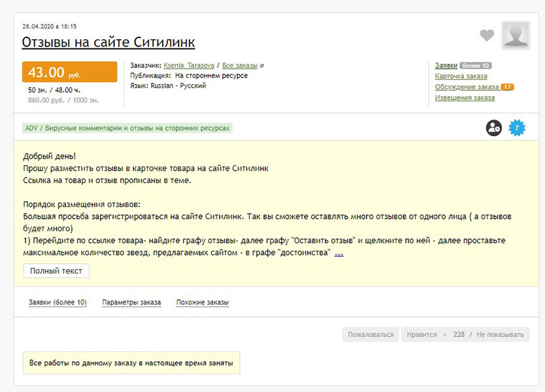
Task: Open 'Извещения заказа' link
Action: pyautogui.click(x=465, y=98)
